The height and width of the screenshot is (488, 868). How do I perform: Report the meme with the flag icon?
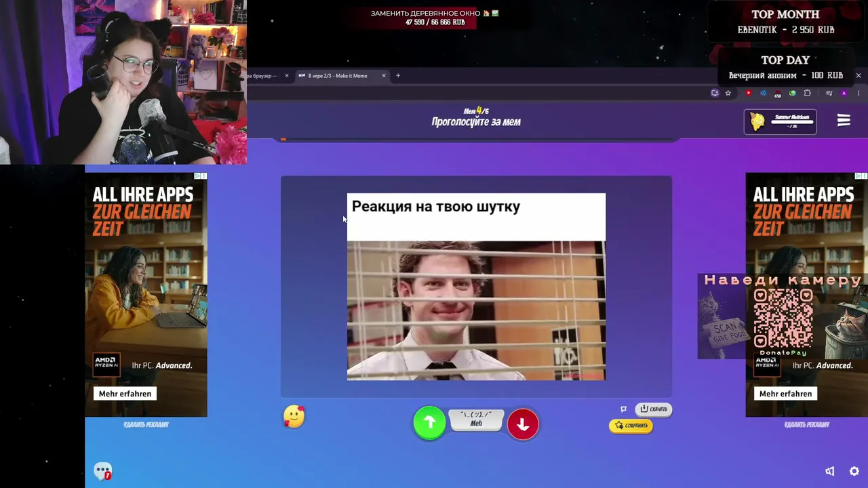[x=624, y=409]
